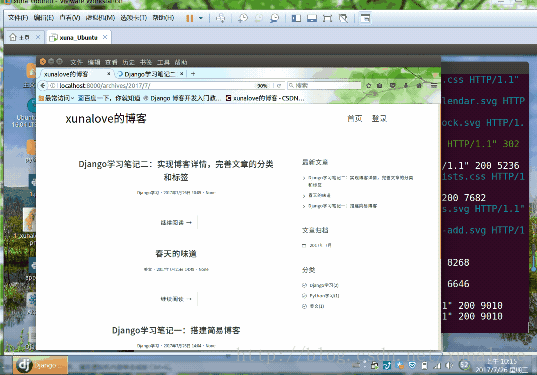Open the Django 博客开发入门 bookmark
Screen dimensions: 537x375
(x=182, y=98)
